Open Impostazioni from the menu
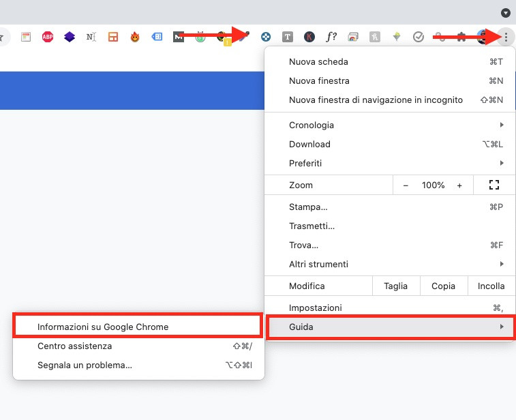This screenshot has width=516, height=420. [390, 307]
